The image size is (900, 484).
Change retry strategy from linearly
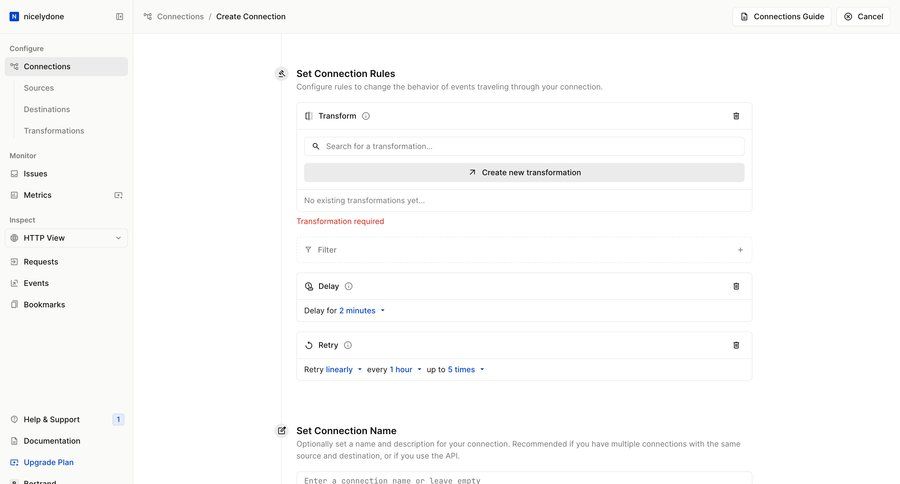point(344,370)
